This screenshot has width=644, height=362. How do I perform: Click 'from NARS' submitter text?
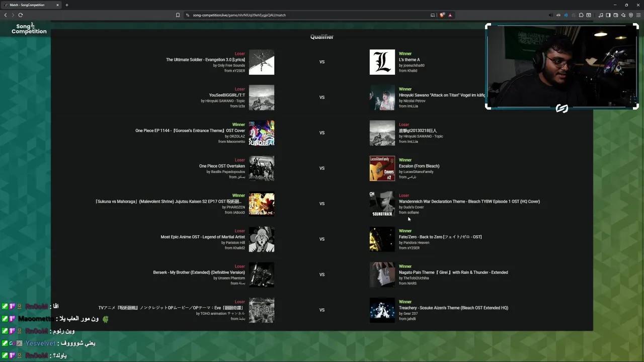click(x=408, y=284)
